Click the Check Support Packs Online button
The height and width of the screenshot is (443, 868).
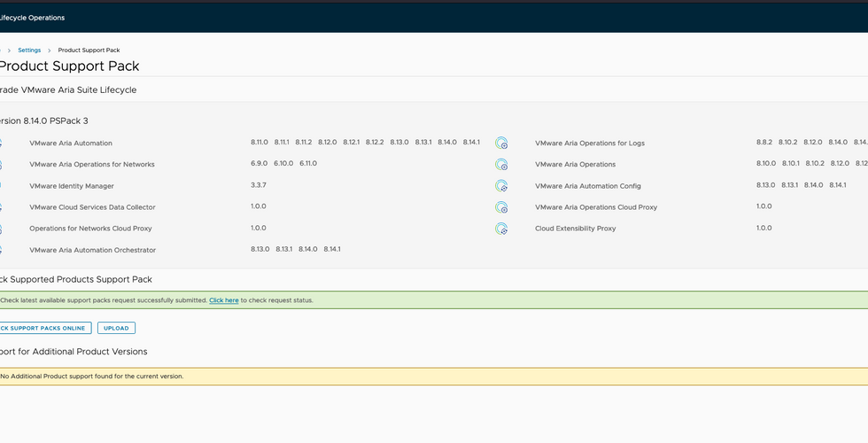pyautogui.click(x=44, y=328)
